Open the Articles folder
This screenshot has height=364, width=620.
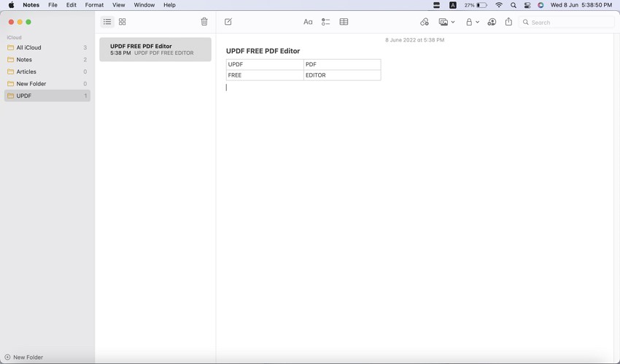(x=47, y=71)
